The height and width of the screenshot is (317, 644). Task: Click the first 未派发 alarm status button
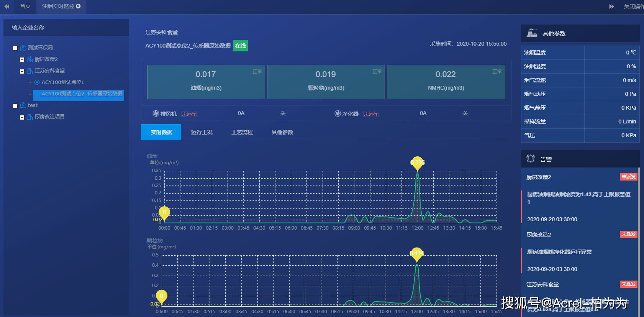(x=628, y=177)
